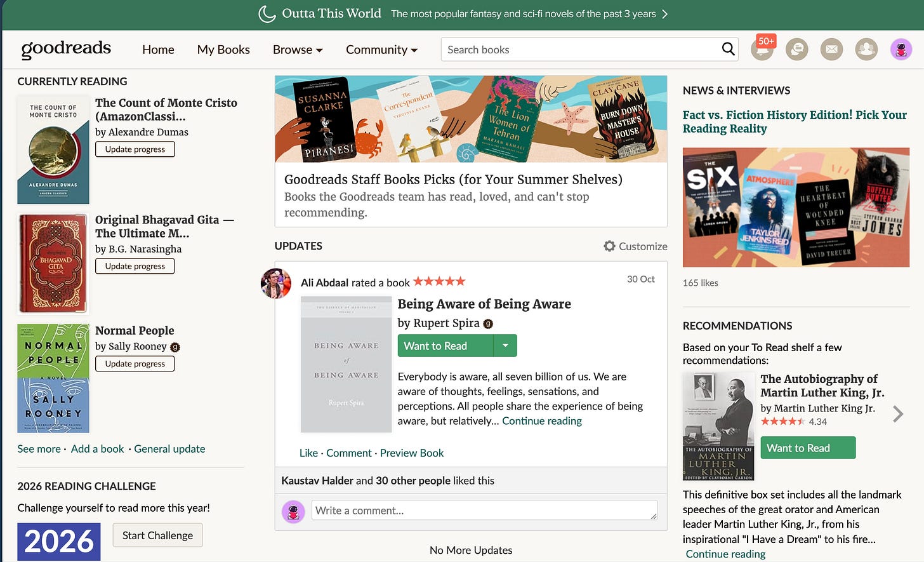Click Update progress for Bhagavad Gita
The image size is (924, 562).
pyautogui.click(x=135, y=266)
